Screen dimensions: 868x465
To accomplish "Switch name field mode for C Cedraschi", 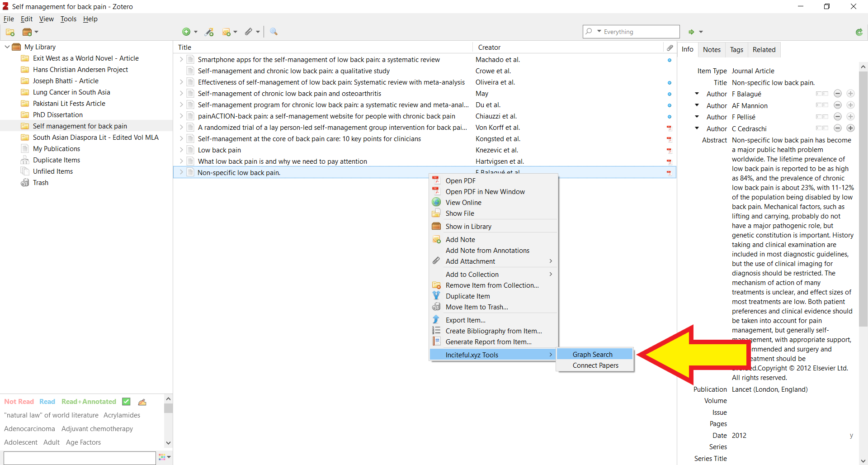I will click(822, 128).
